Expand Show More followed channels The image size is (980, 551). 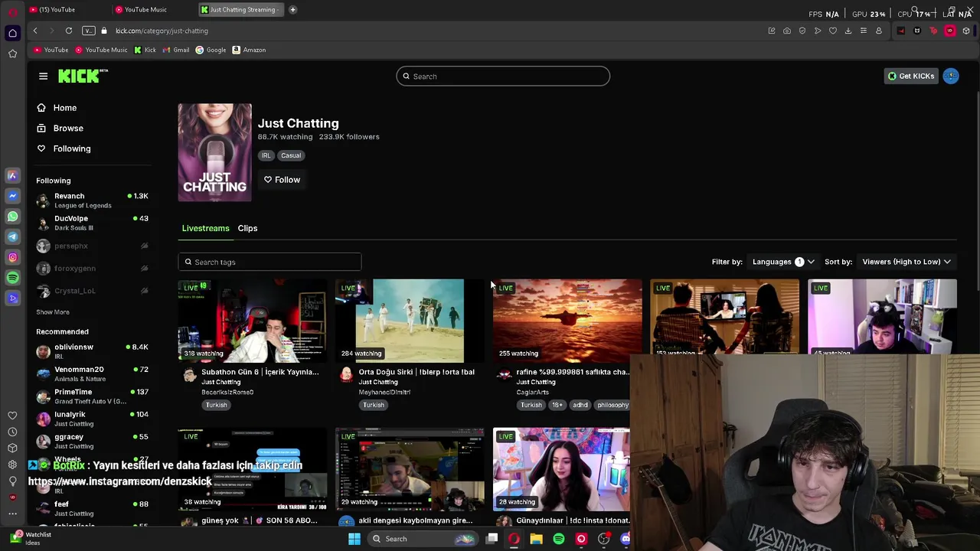coord(53,312)
